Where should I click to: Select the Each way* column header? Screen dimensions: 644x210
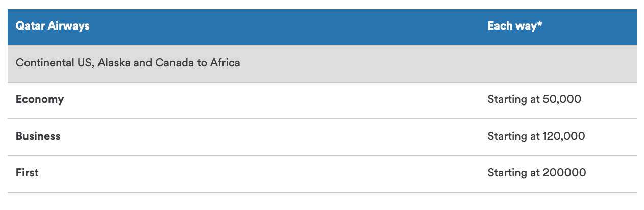514,26
